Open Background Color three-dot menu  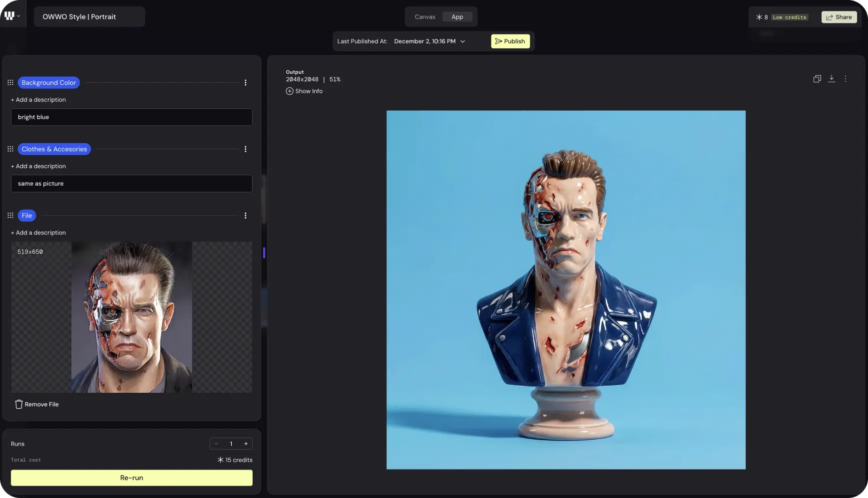pyautogui.click(x=245, y=82)
